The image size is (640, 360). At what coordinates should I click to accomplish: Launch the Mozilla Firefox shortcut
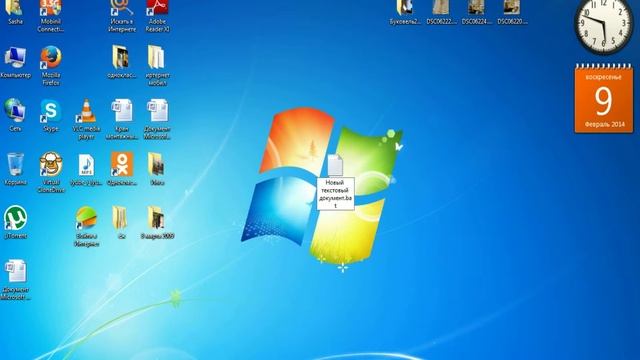51,65
